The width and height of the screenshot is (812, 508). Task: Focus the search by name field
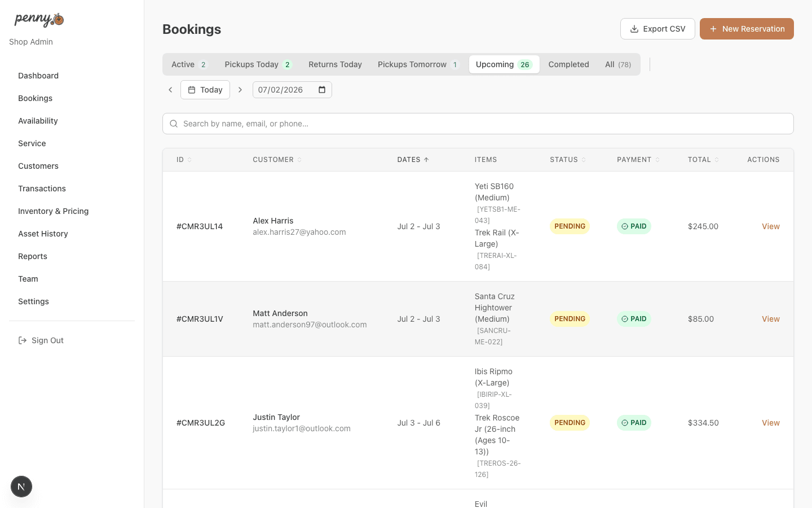(x=478, y=124)
